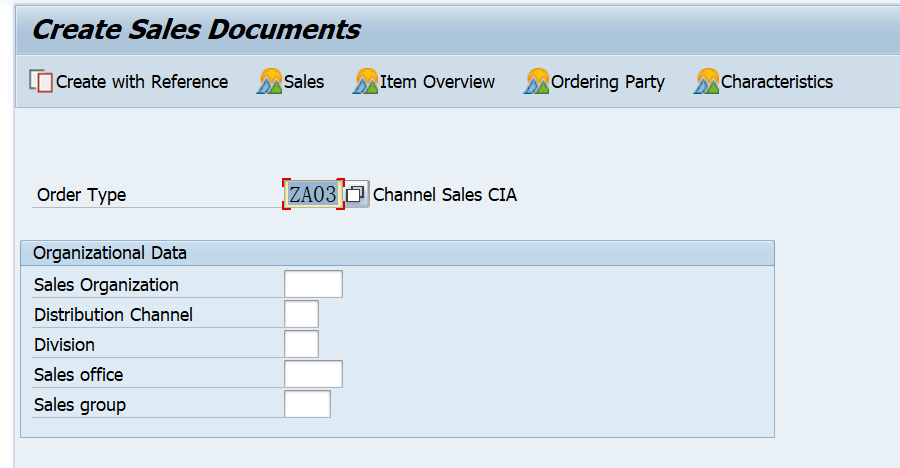
Task: Open the Sales text button
Action: 304,82
